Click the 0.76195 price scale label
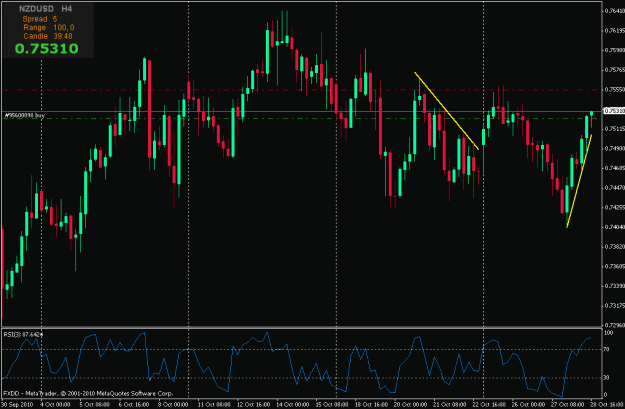The image size is (625, 409). tap(614, 30)
